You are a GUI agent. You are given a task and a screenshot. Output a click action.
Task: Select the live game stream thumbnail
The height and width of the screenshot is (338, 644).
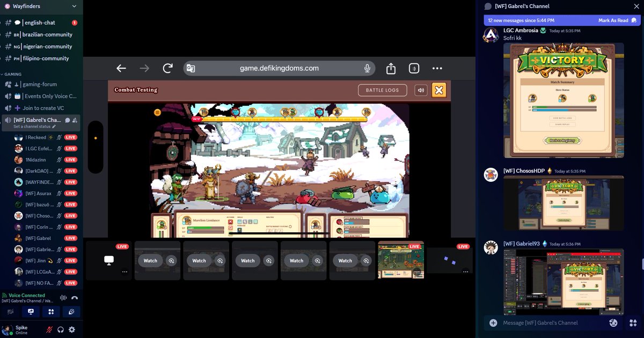point(401,261)
